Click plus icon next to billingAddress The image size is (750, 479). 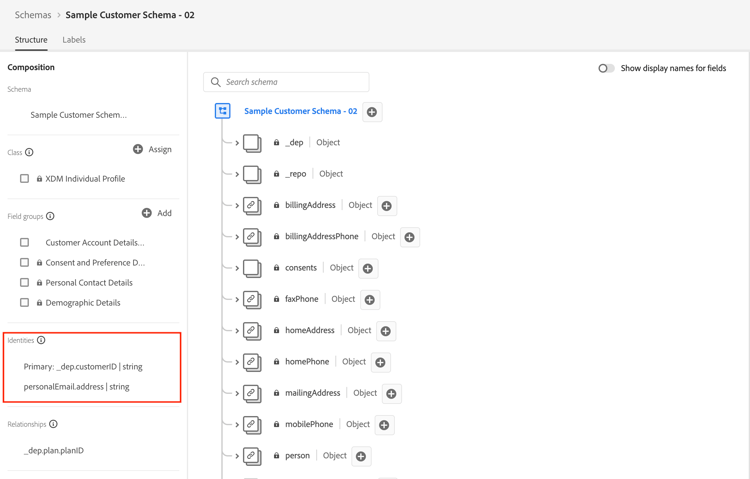(x=386, y=206)
